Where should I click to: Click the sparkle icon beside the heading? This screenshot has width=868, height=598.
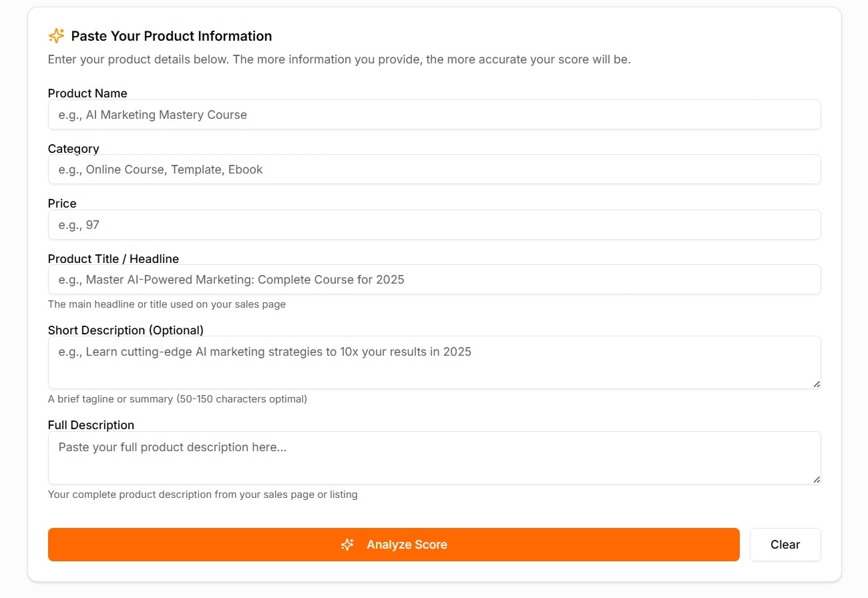(56, 35)
